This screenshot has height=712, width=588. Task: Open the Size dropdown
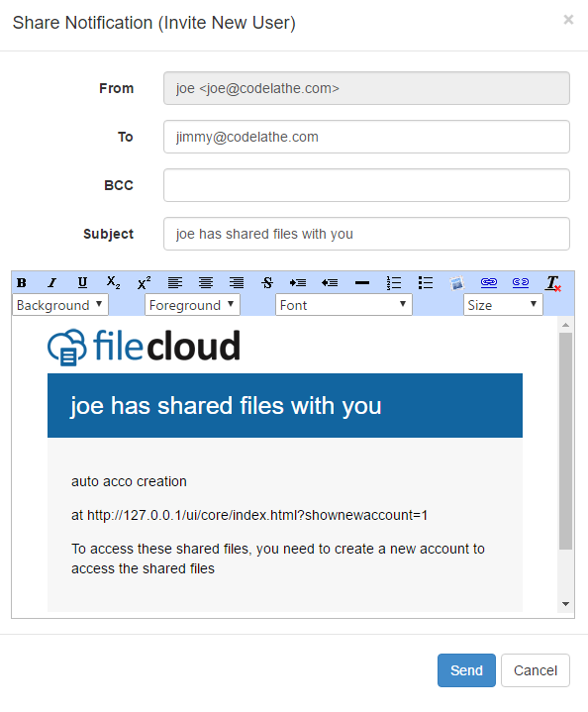pyautogui.click(x=503, y=305)
